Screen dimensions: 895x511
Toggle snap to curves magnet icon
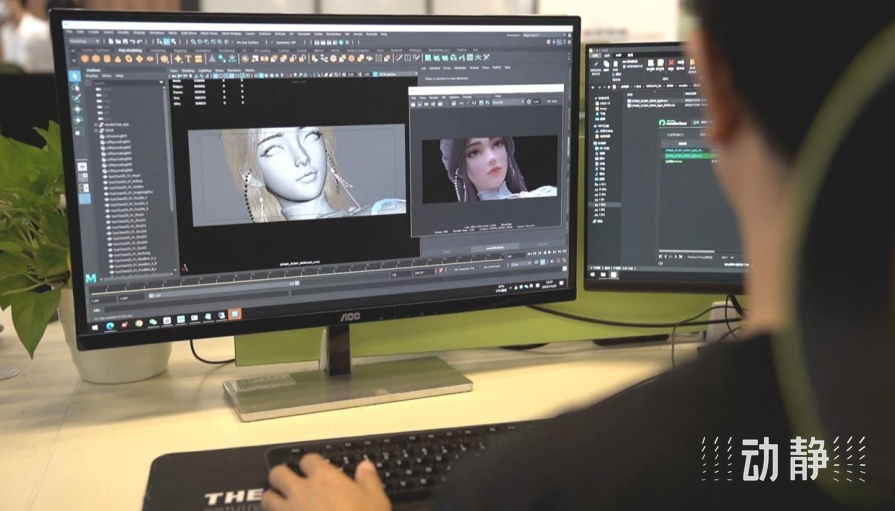(200, 42)
